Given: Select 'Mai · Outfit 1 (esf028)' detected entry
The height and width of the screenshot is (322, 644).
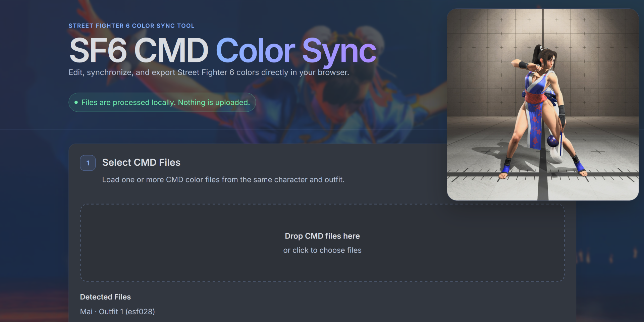Looking at the screenshot, I should tap(117, 312).
